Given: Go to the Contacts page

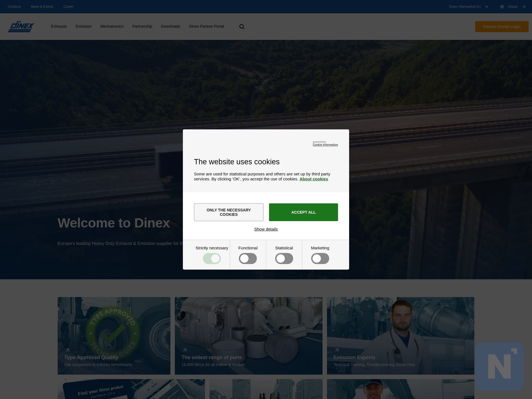Looking at the screenshot, I should (14, 7).
